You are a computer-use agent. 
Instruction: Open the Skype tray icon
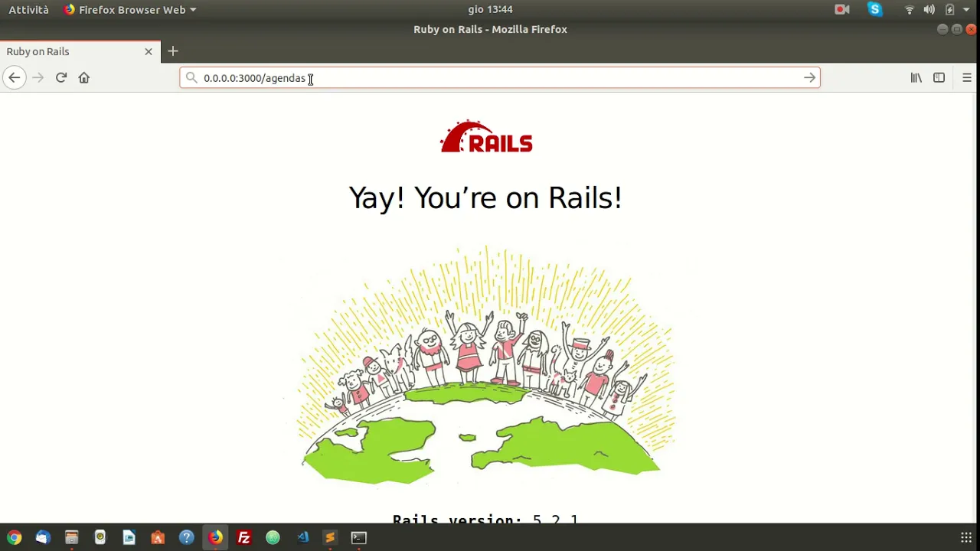click(x=875, y=9)
